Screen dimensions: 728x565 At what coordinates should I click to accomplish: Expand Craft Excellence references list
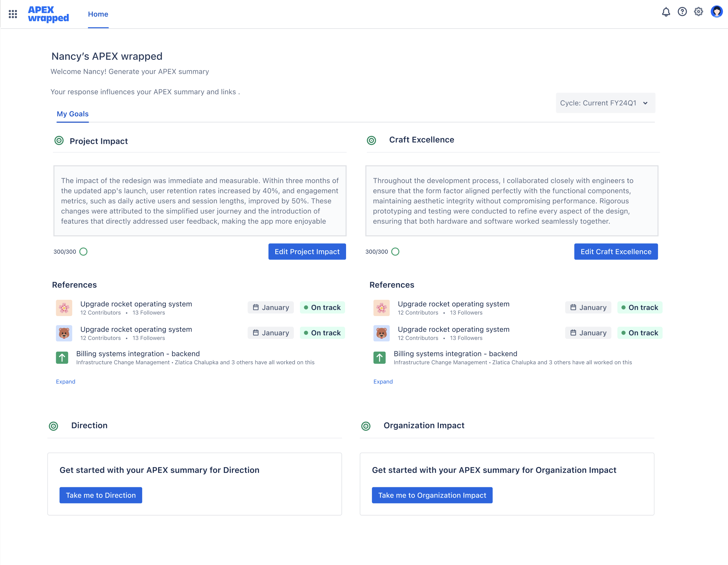(383, 382)
